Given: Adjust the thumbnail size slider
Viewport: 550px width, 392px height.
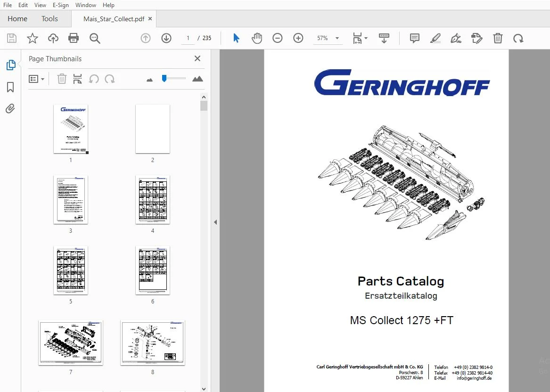Looking at the screenshot, I should [x=164, y=78].
